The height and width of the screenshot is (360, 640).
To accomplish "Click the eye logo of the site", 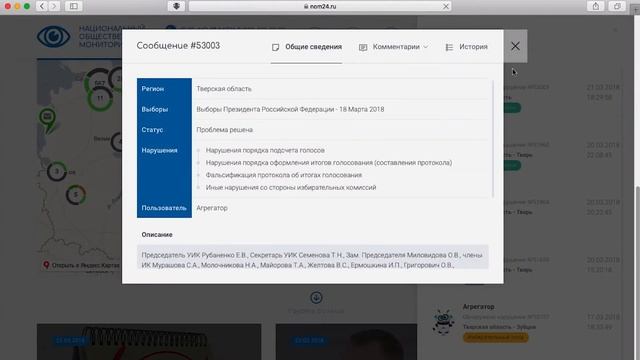I will (x=53, y=36).
